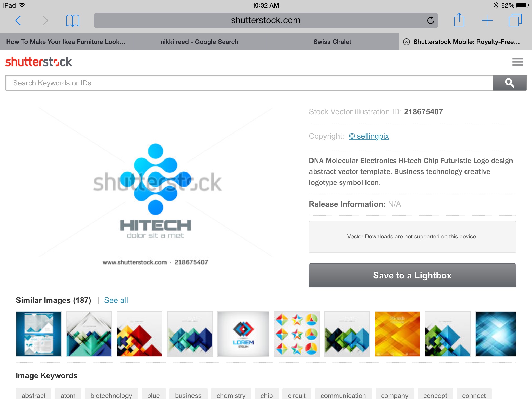Screen dimensions: 532x399
Task: Open the sellingpix copyright link
Action: (369, 136)
